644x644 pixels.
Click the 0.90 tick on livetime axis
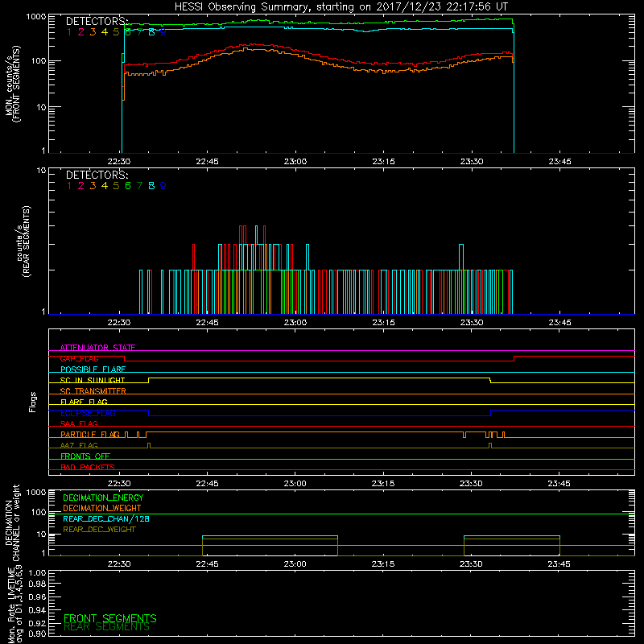37,634
